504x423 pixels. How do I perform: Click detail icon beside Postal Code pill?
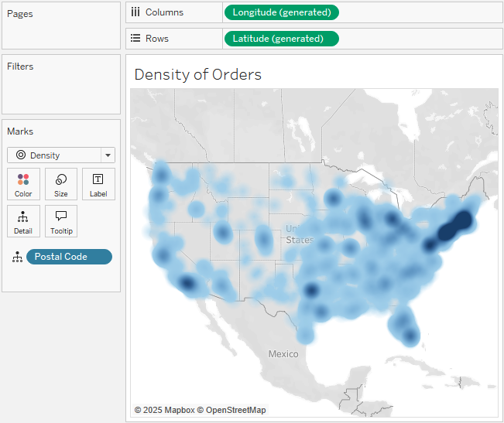pyautogui.click(x=17, y=258)
